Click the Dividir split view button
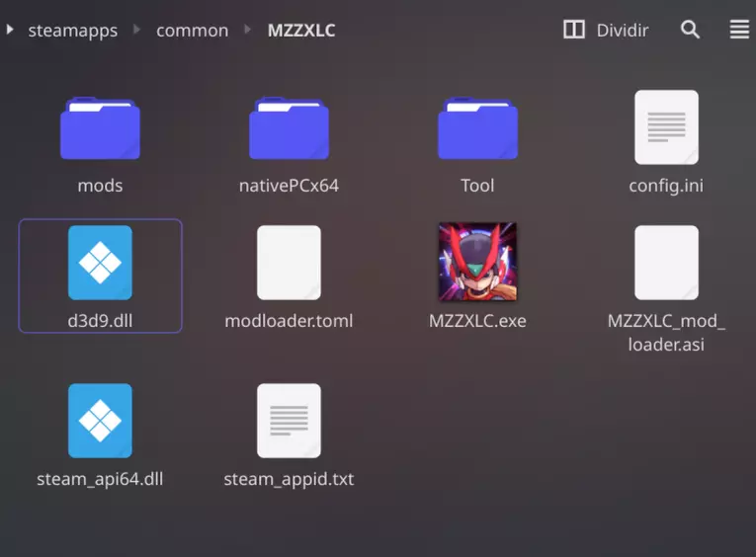 [x=606, y=30]
